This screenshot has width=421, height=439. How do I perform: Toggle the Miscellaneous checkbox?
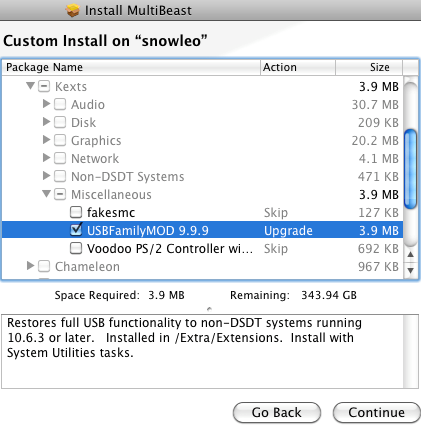click(60, 194)
